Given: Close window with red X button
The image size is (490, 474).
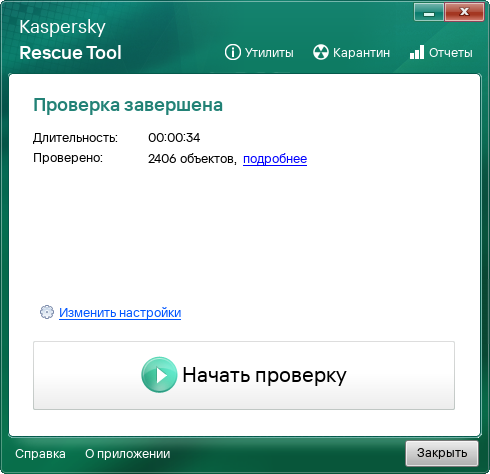Looking at the screenshot, I should (x=464, y=12).
